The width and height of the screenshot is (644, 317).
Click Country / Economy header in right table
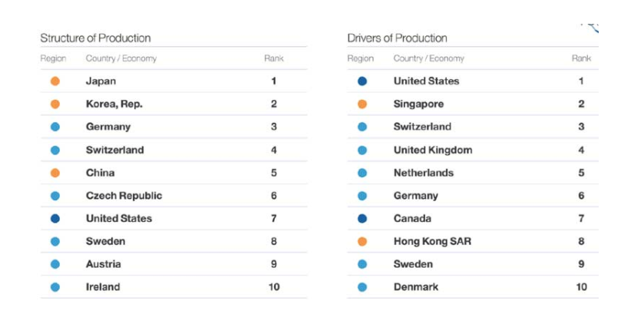point(429,59)
